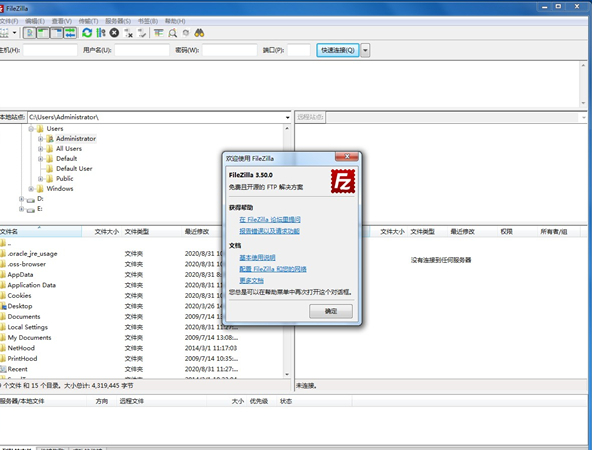
Task: Click the disconnect from server icon
Action: coord(128,33)
